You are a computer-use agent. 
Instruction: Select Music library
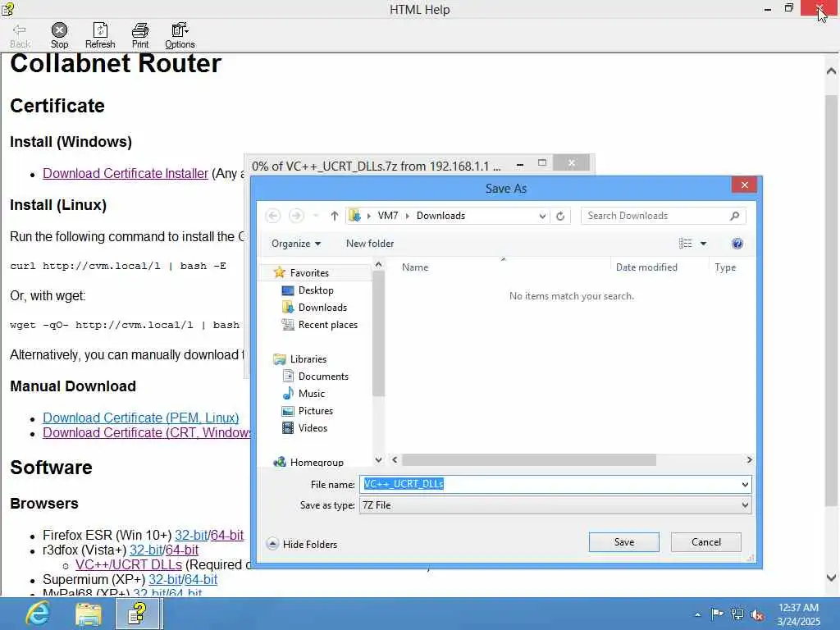pyautogui.click(x=311, y=394)
